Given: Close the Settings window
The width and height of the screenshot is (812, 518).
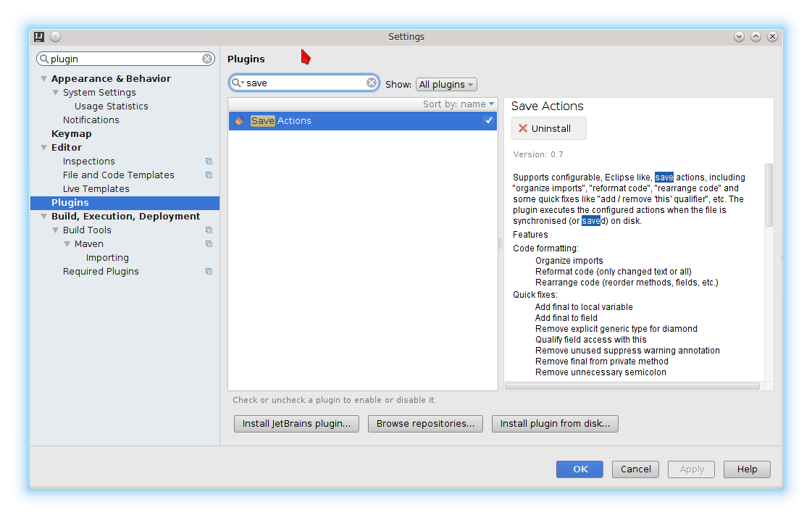Looking at the screenshot, I should [x=772, y=37].
